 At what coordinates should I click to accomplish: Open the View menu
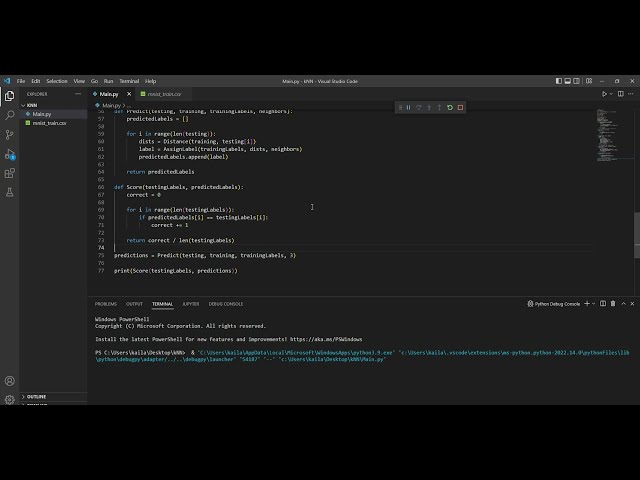[x=79, y=81]
